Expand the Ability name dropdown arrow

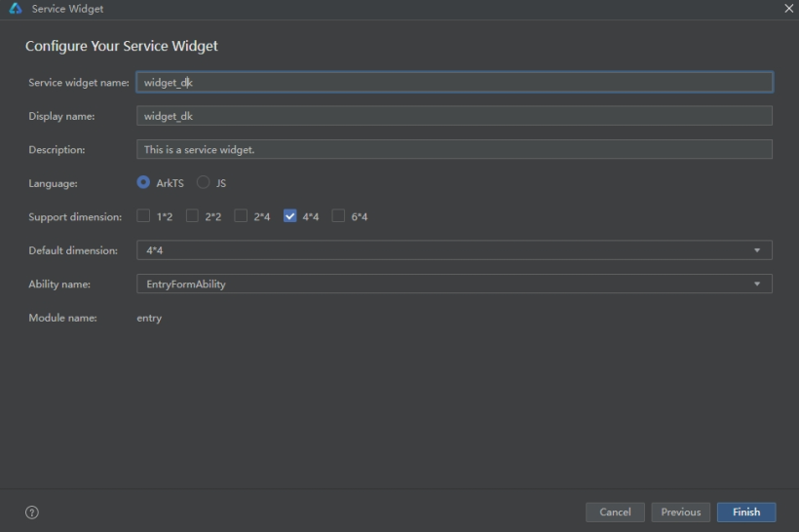point(757,284)
